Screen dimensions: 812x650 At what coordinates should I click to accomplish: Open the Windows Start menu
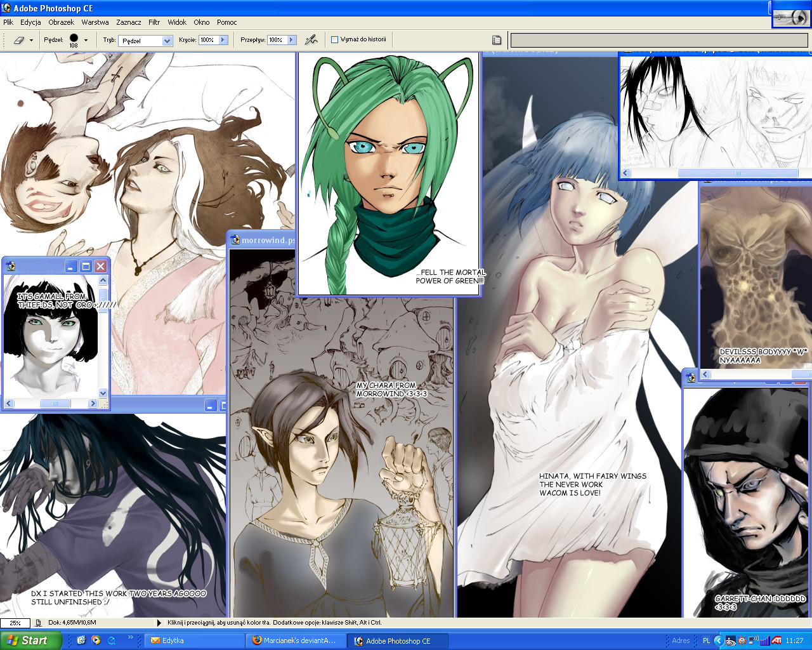click(x=31, y=640)
